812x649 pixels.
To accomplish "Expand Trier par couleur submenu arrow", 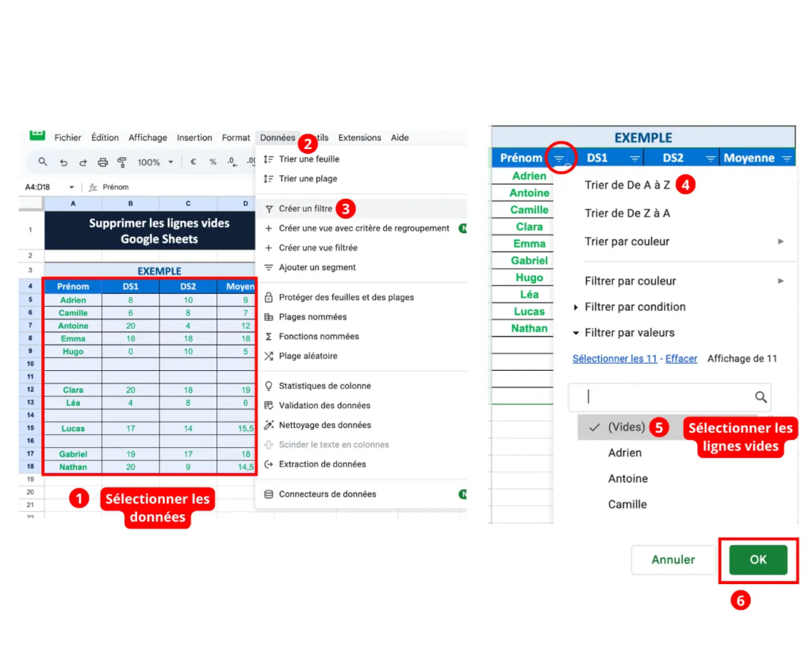I will tap(780, 242).
